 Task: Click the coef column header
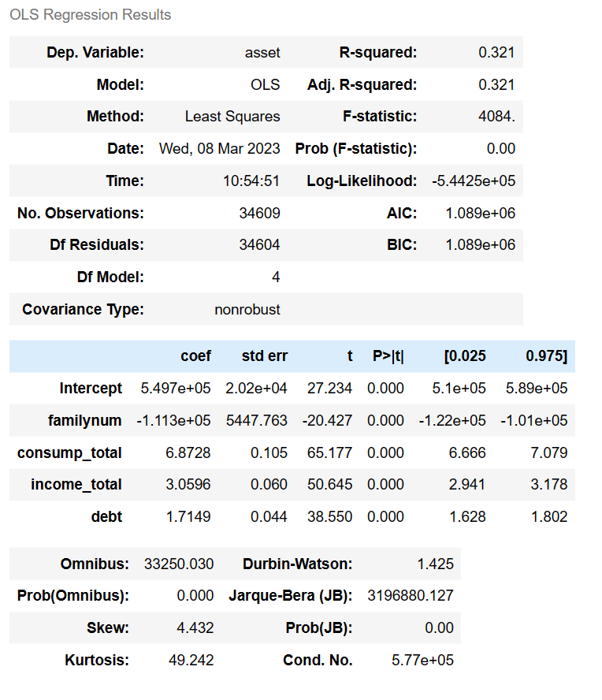click(x=196, y=356)
